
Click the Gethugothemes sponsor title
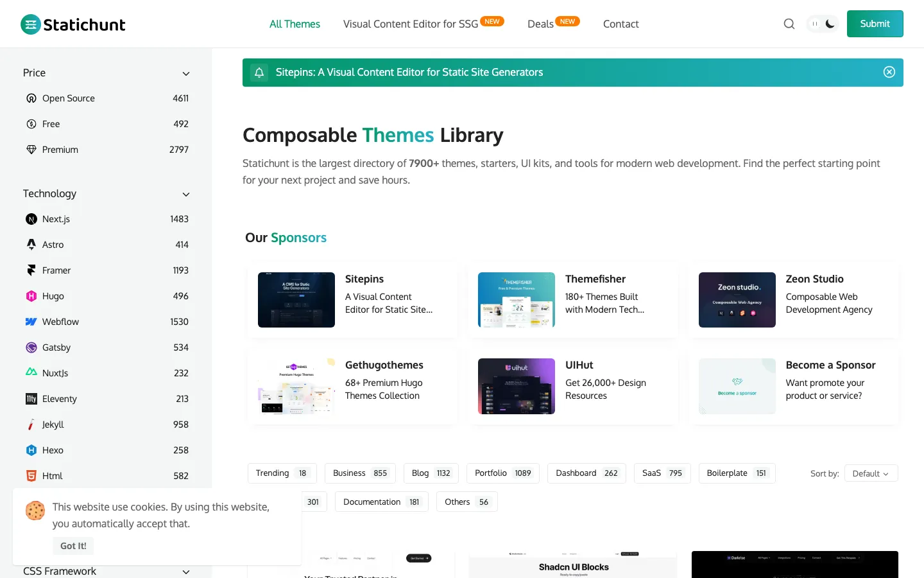384,365
